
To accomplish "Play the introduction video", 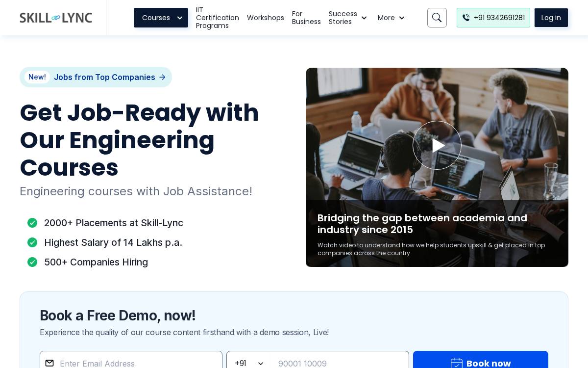I will click(x=437, y=145).
